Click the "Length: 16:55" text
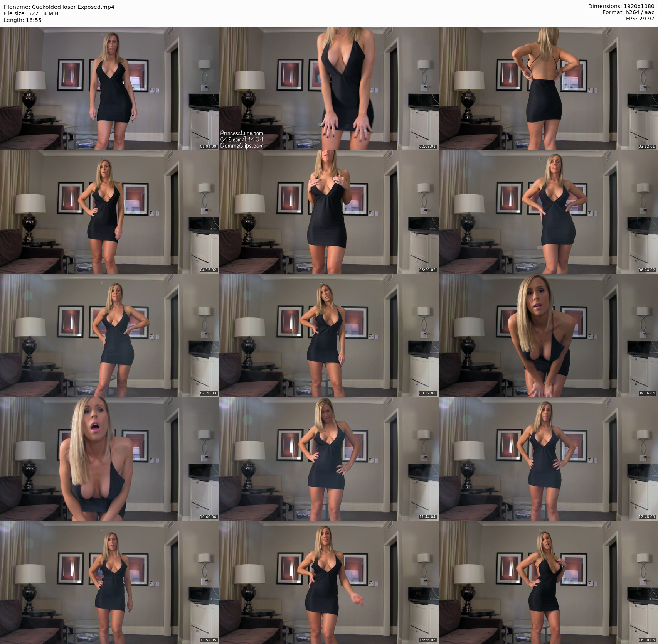This screenshot has width=658, height=644. (22, 20)
